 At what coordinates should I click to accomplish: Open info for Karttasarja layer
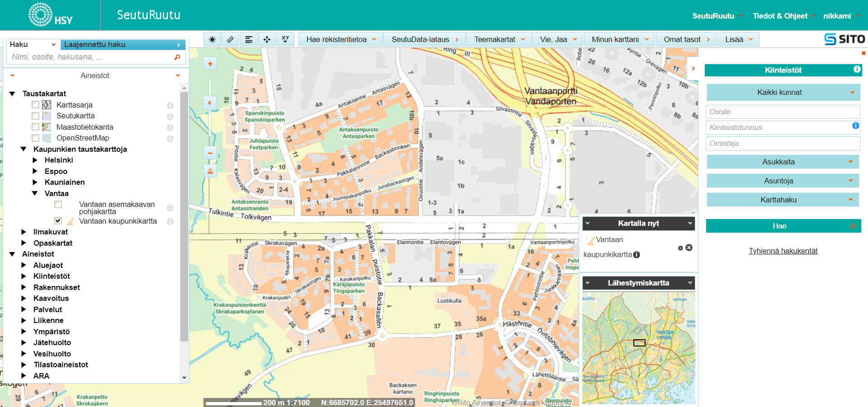(x=170, y=105)
